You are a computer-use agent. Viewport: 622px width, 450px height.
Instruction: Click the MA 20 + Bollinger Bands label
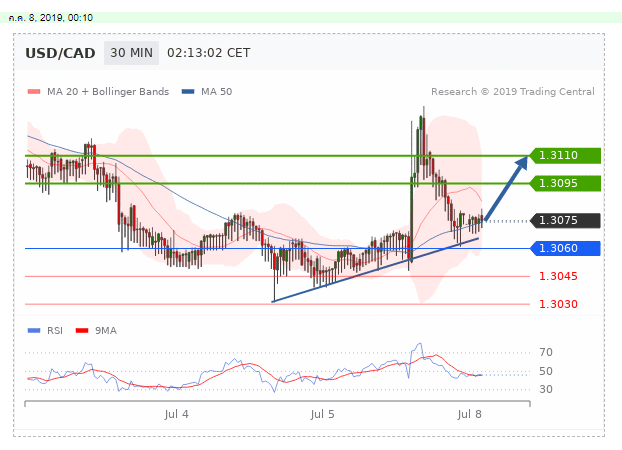point(108,92)
